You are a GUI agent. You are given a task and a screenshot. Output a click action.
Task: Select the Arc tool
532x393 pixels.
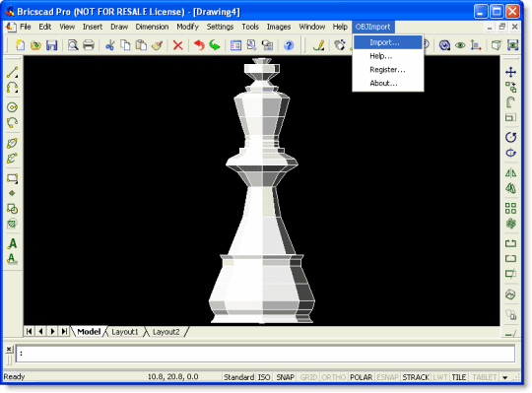pos(12,88)
